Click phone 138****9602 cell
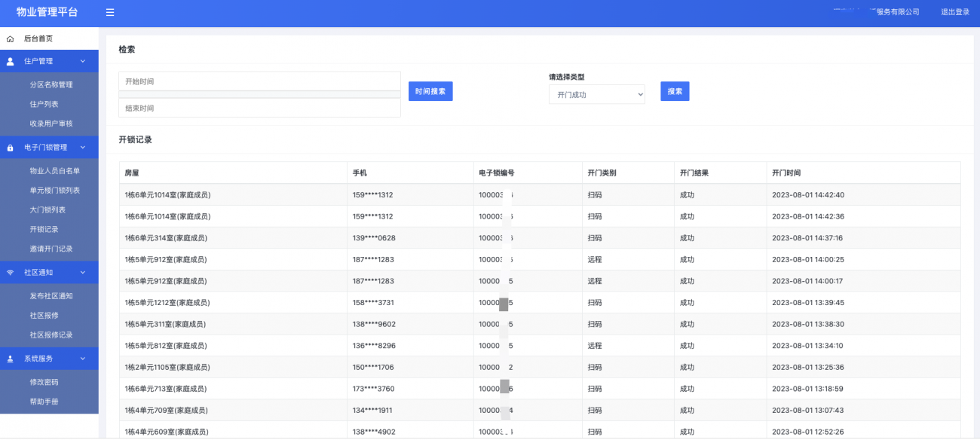 pyautogui.click(x=410, y=324)
